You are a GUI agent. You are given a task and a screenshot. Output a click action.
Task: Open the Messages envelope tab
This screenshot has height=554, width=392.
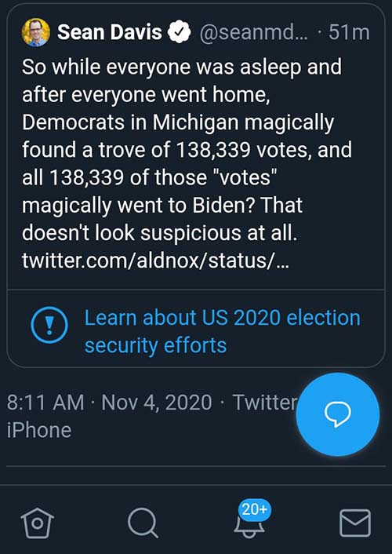[x=355, y=523]
